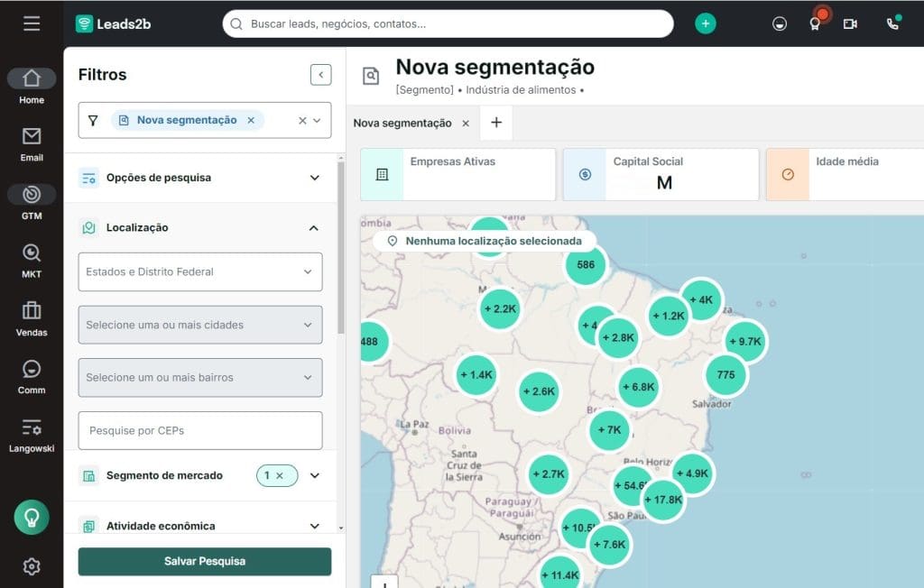Image resolution: width=924 pixels, height=588 pixels.
Task: Click the Leads2b logo
Action: (x=113, y=23)
